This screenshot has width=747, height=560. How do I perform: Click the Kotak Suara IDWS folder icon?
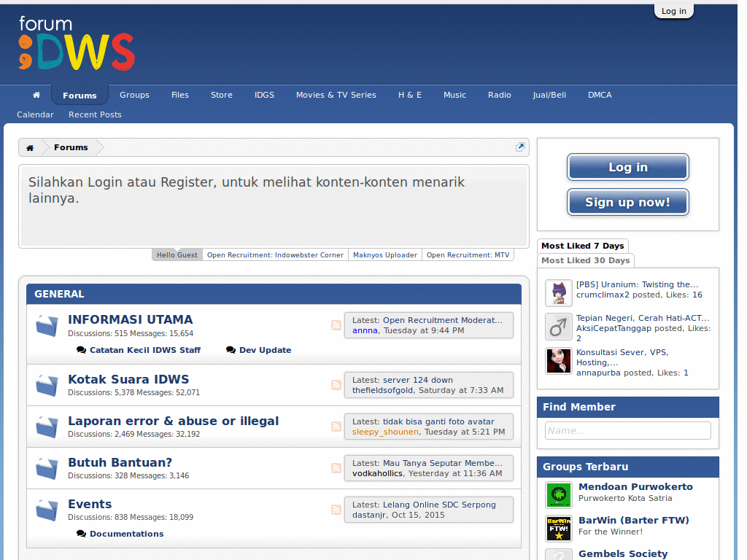47,385
